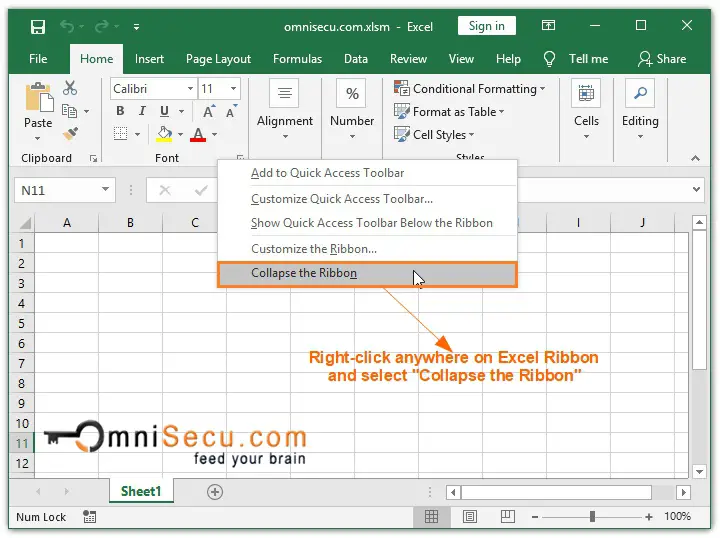Switch to the Formulas tab

pos(298,59)
